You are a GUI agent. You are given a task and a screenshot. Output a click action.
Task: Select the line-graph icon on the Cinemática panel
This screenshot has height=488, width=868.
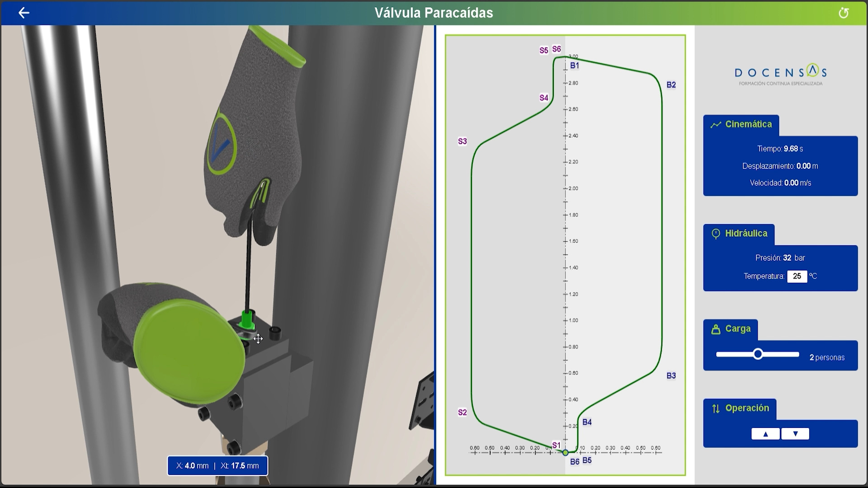716,123
